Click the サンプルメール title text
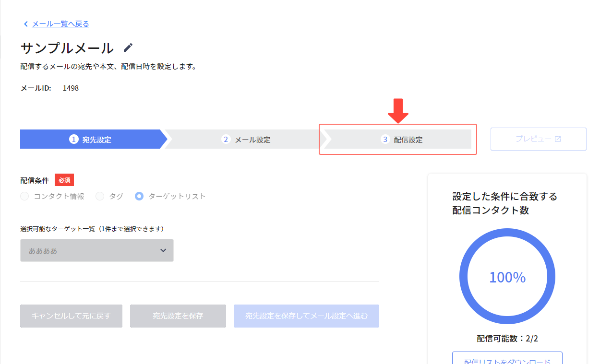 pos(67,48)
